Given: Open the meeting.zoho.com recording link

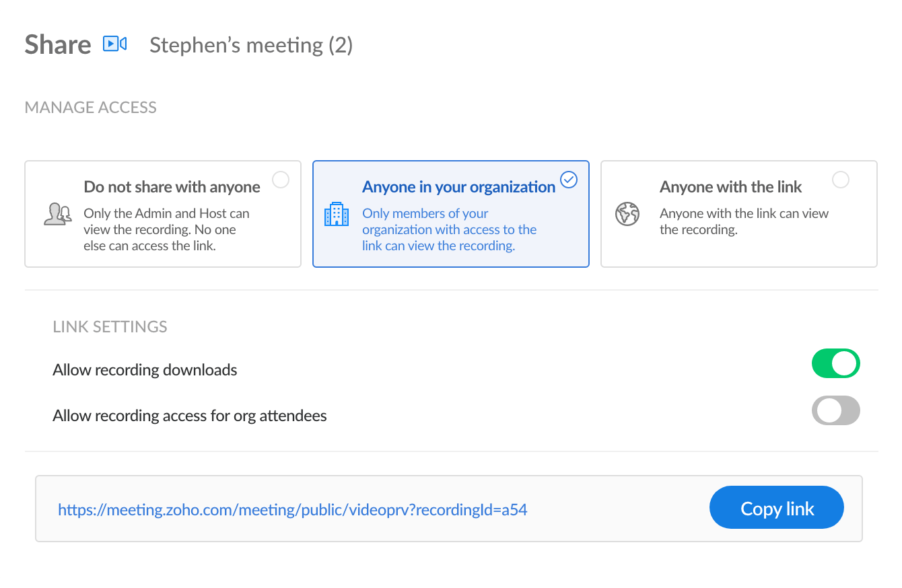Looking at the screenshot, I should coord(292,509).
